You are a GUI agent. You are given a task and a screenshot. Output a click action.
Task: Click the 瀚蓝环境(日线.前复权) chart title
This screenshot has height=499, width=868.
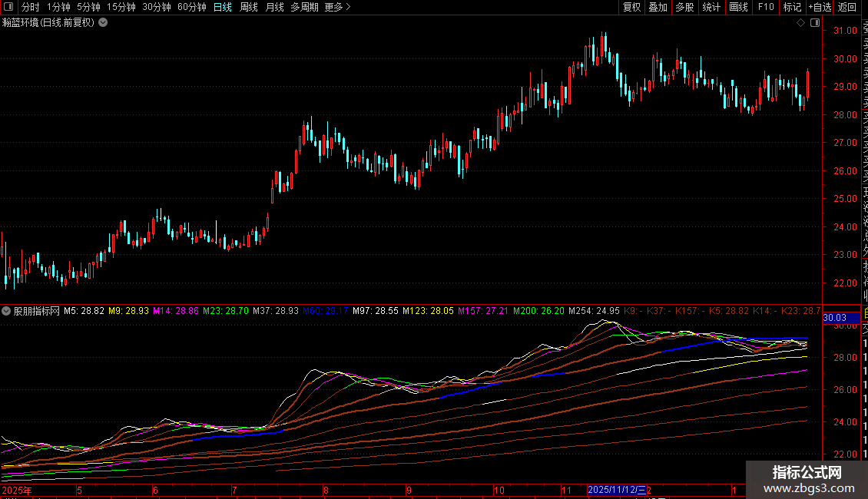coord(48,23)
